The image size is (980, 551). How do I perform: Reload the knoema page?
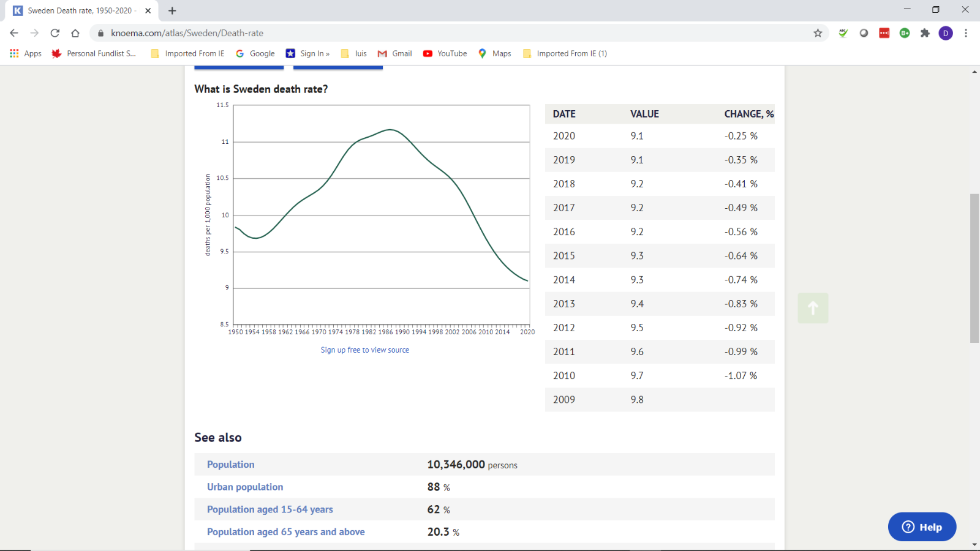coord(55,33)
